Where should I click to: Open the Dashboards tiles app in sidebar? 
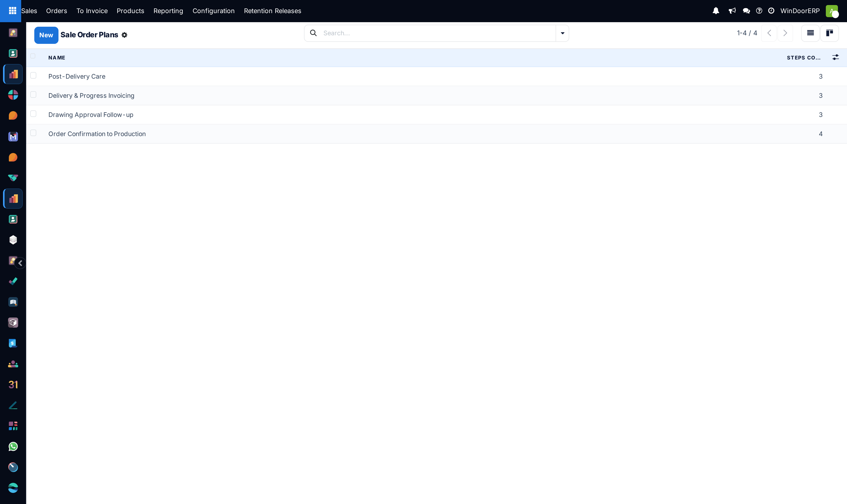pos(13,426)
